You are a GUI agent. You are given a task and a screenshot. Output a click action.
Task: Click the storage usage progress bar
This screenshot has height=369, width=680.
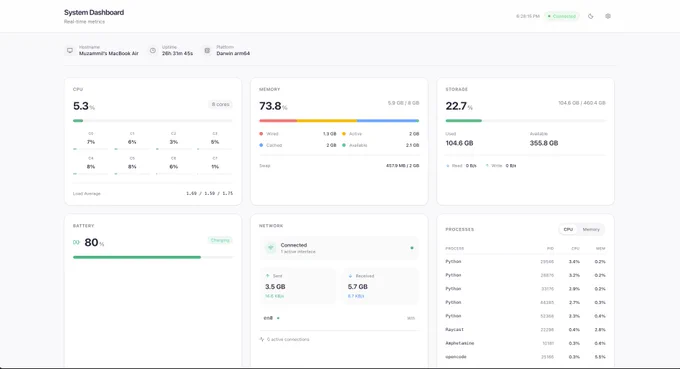pyautogui.click(x=525, y=121)
